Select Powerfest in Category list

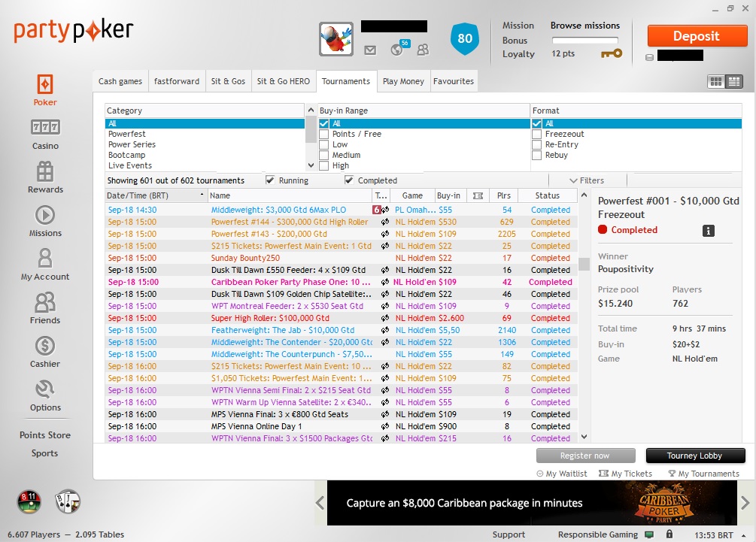[x=205, y=134]
